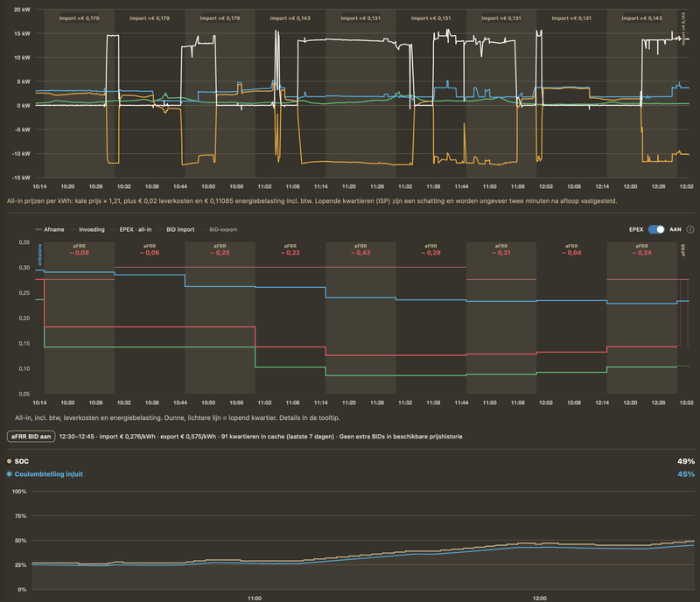The image size is (700, 602).
Task: Select the aFRR value − 0,04
Action: [571, 253]
